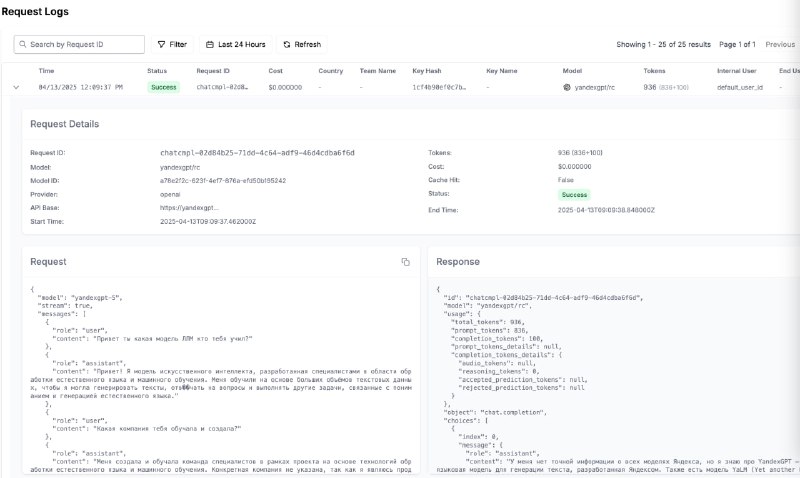Select the Tokens column header
This screenshot has width=800, height=478.
654,71
